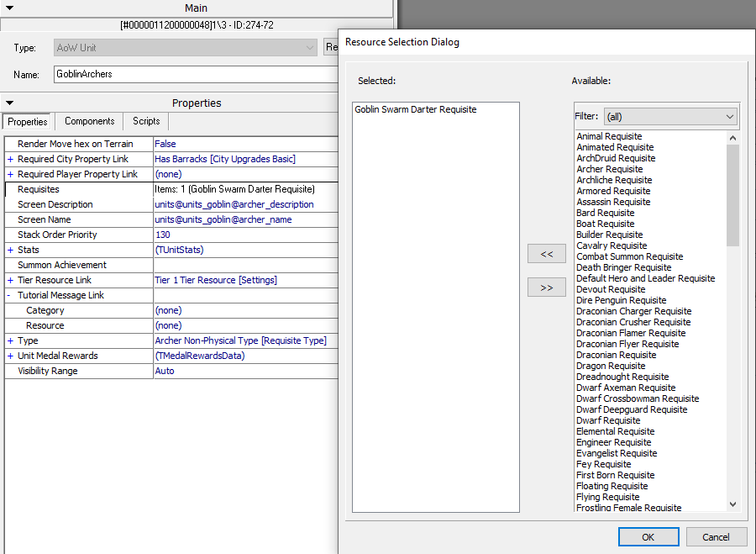Expand the Unit Medal Rewards property

11,356
